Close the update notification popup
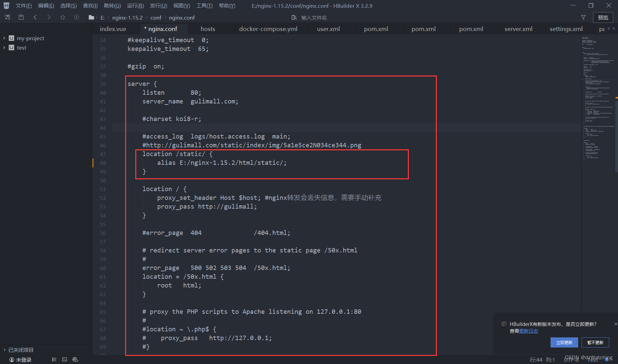 tap(616, 324)
